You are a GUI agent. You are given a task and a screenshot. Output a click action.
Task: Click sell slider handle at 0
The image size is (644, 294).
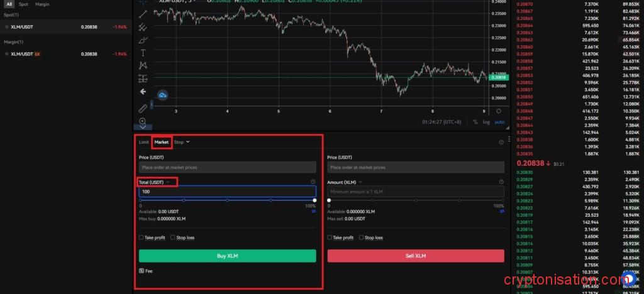[x=329, y=200]
